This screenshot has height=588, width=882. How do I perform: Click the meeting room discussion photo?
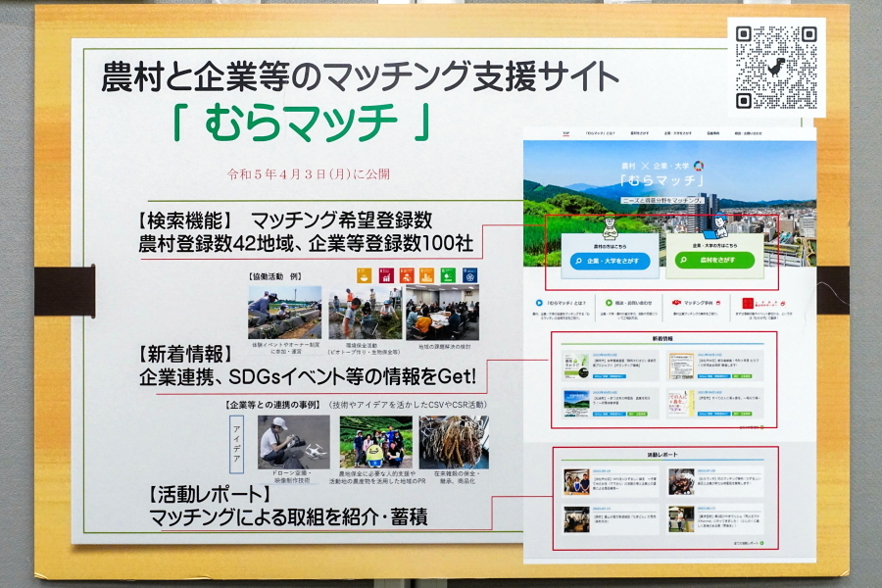442,314
